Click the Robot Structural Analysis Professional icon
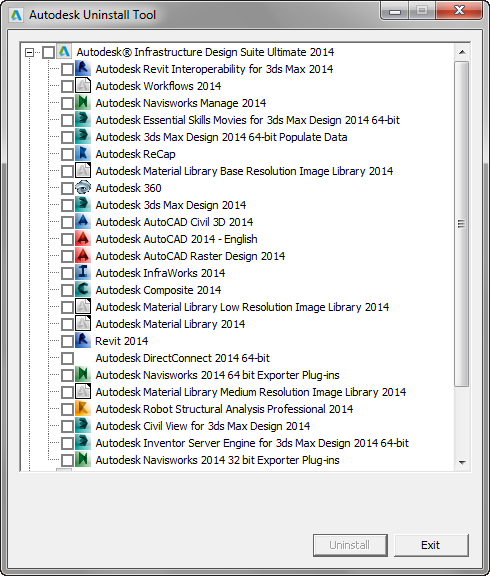This screenshot has height=576, width=490. pos(83,408)
